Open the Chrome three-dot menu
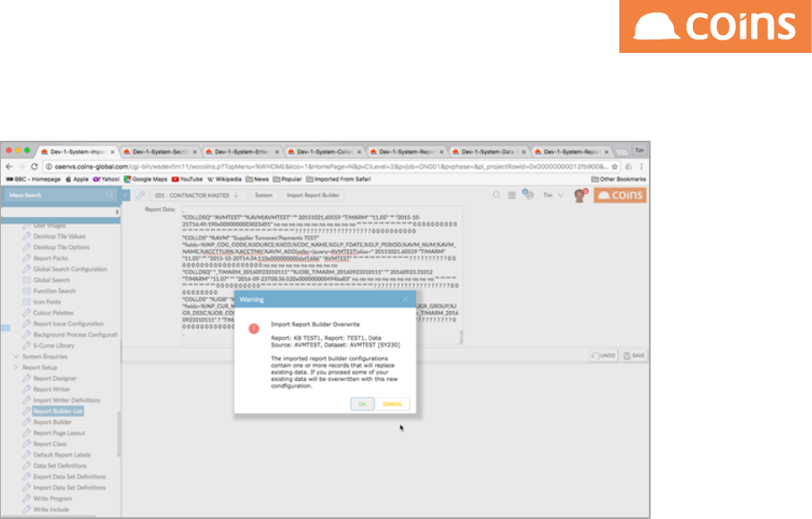 (641, 167)
